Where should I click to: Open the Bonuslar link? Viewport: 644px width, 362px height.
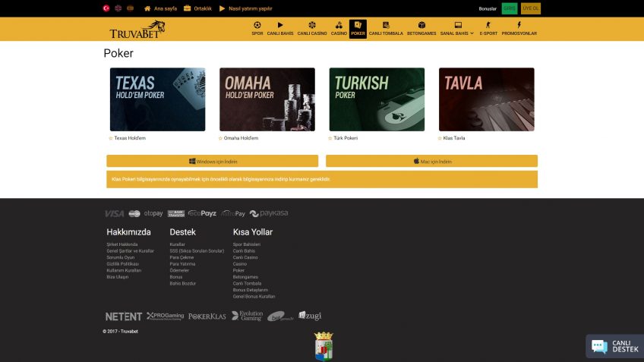pyautogui.click(x=488, y=8)
